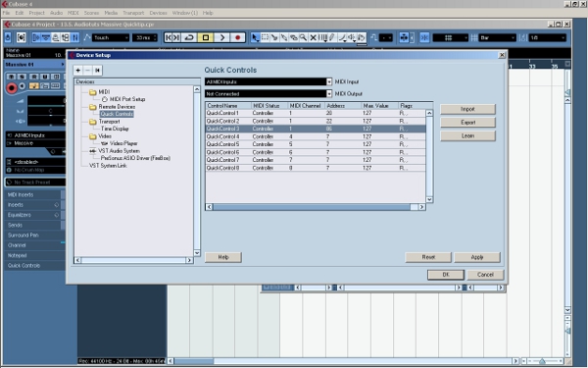Select VST Audio System tree item

tap(119, 150)
